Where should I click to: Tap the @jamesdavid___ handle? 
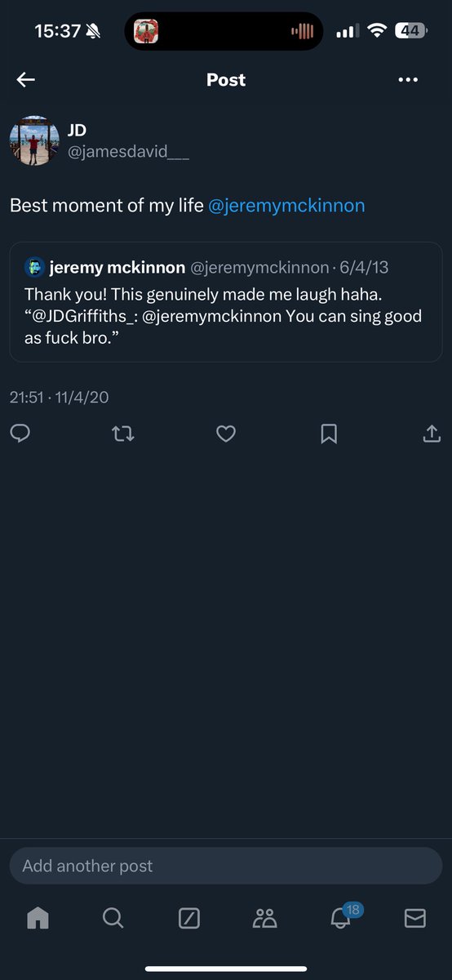128,152
